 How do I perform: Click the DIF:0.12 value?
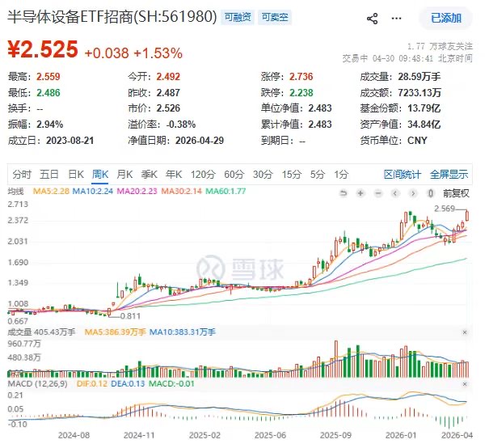pyautogui.click(x=91, y=383)
